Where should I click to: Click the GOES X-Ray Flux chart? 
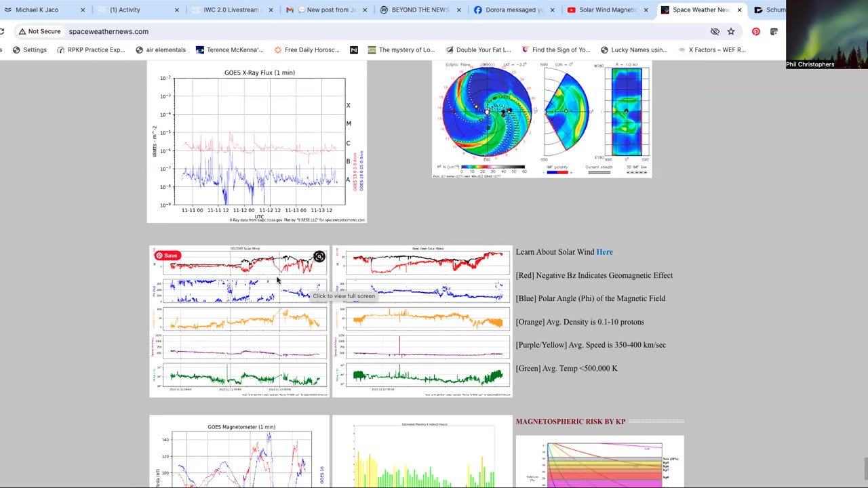click(257, 142)
